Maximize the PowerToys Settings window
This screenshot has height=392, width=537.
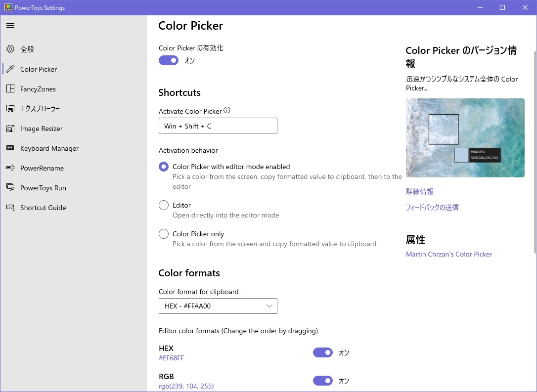[502, 7]
